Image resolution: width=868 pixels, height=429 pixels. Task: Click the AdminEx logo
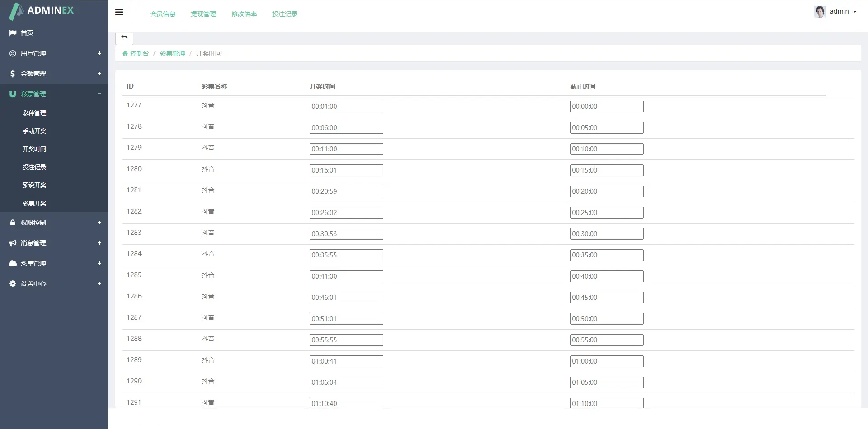(x=42, y=11)
